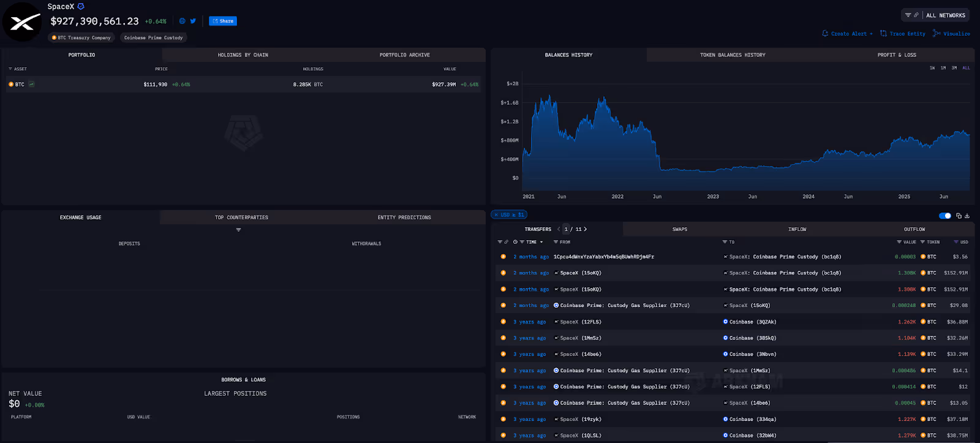Open Coinbase (334qa) recipient link
Screen dimensions: 980x443
tap(749, 419)
